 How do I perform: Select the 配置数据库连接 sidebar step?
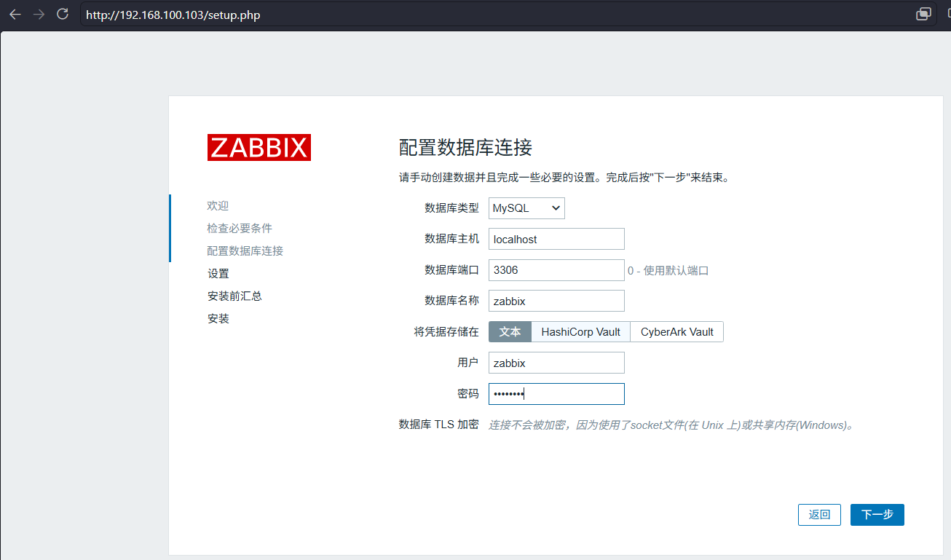(245, 251)
